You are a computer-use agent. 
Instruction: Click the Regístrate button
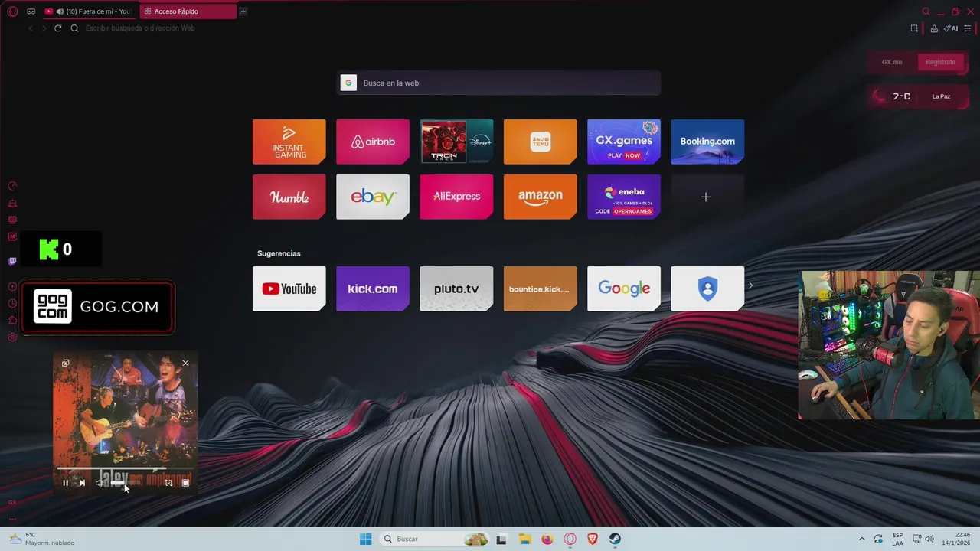(940, 62)
